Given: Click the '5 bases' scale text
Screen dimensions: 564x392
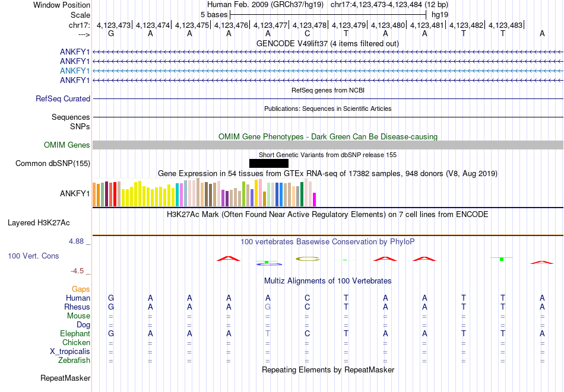Looking at the screenshot, I should tap(214, 15).
